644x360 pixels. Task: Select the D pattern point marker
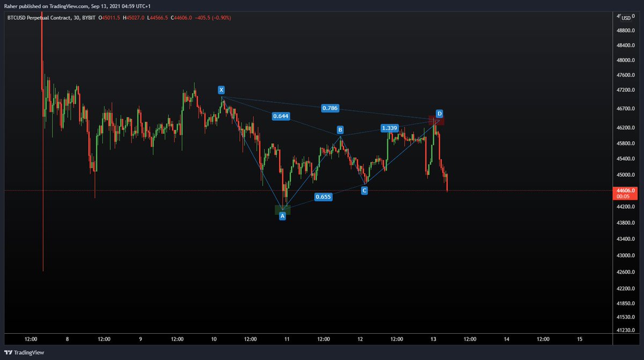click(440, 113)
